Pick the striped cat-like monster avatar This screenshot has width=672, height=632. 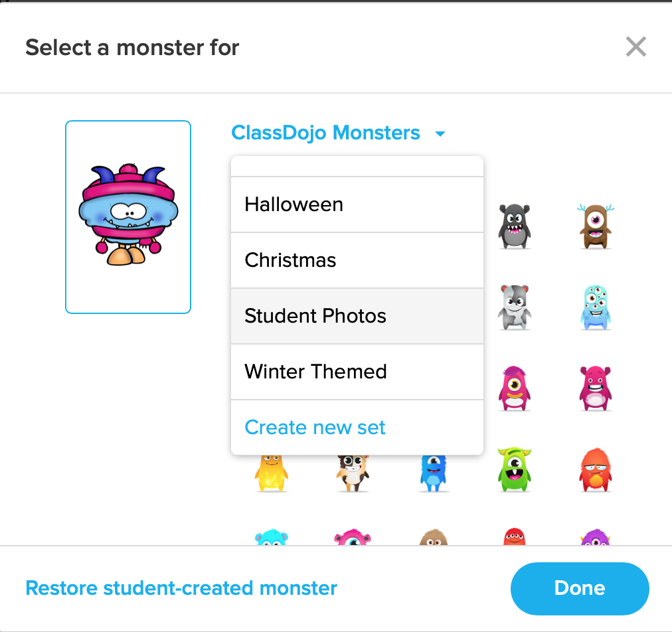[x=353, y=469]
